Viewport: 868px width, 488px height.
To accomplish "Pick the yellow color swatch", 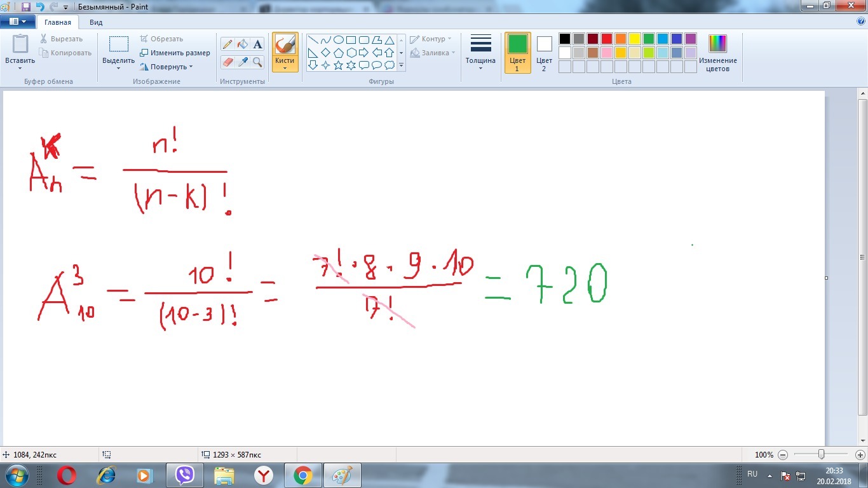I will [x=634, y=39].
